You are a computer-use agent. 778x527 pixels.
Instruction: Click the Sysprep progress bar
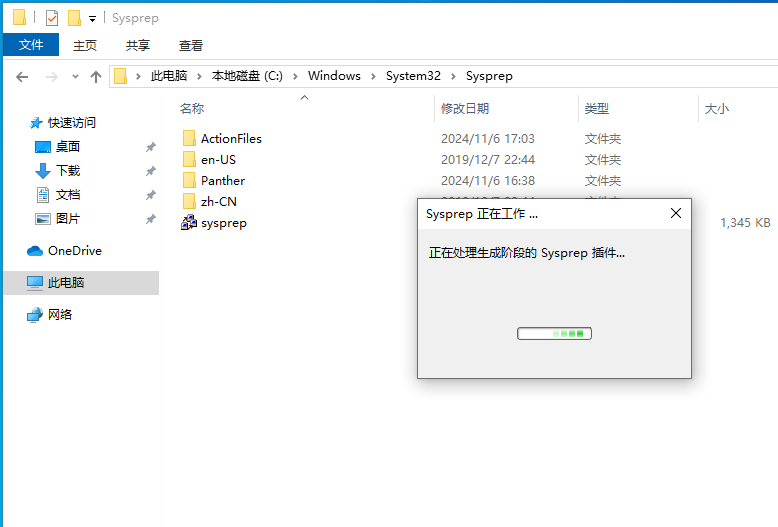tap(554, 333)
